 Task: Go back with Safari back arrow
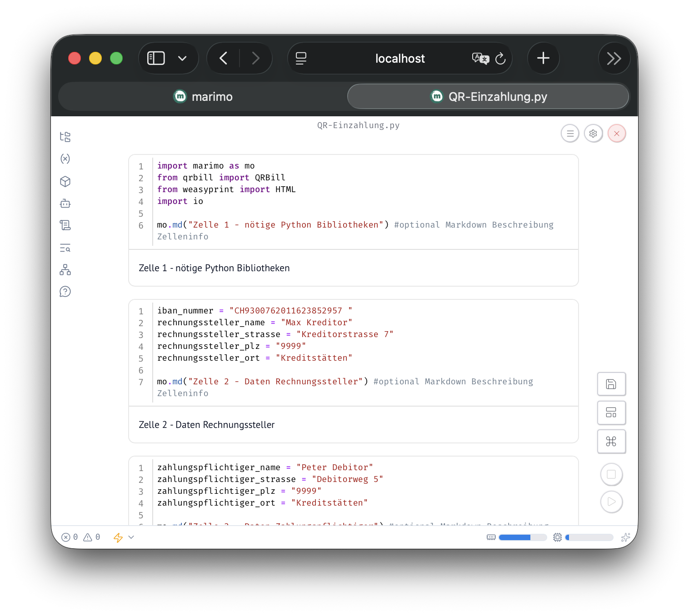point(223,58)
